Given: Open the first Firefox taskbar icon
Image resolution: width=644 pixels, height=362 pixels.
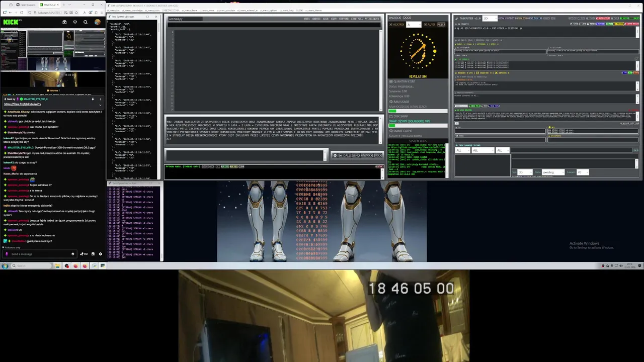Looking at the screenshot, I should tap(75, 265).
